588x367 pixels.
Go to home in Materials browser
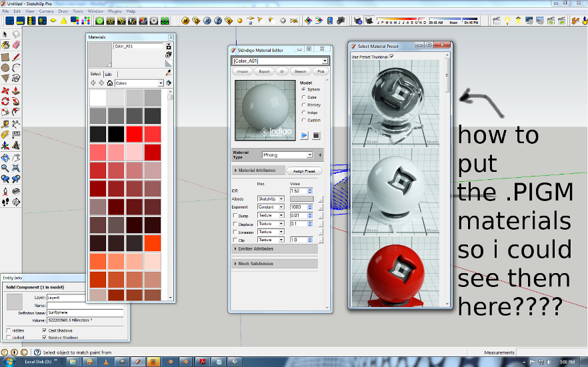[x=109, y=83]
